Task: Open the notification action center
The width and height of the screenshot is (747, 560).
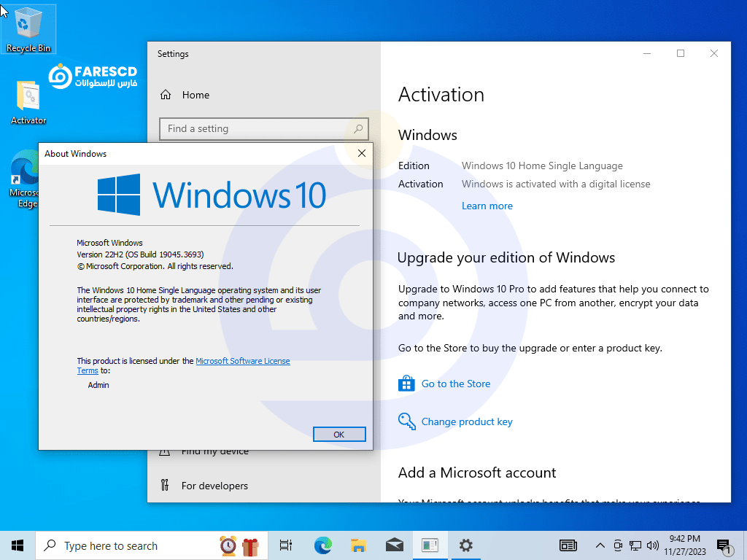Action: point(724,545)
